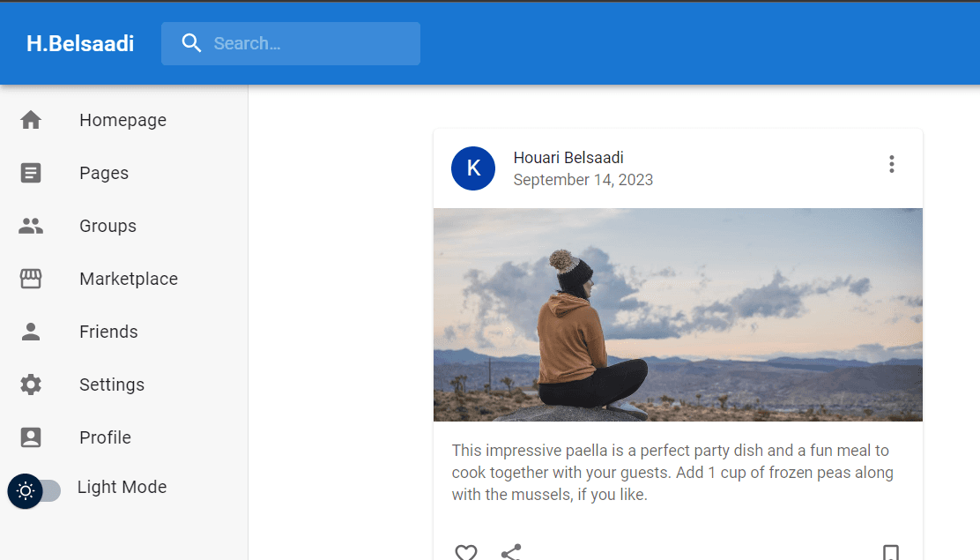Open Houari Belsaadi's profile name link

[x=568, y=158]
